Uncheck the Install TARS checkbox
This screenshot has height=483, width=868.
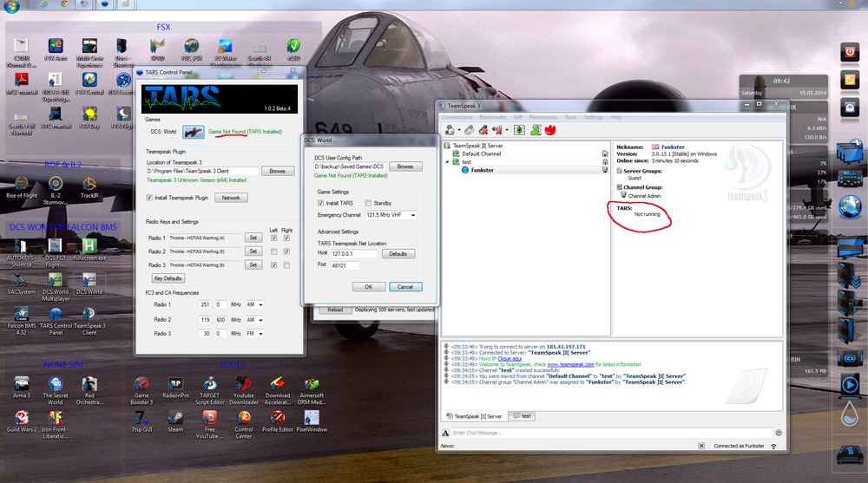pyautogui.click(x=320, y=203)
